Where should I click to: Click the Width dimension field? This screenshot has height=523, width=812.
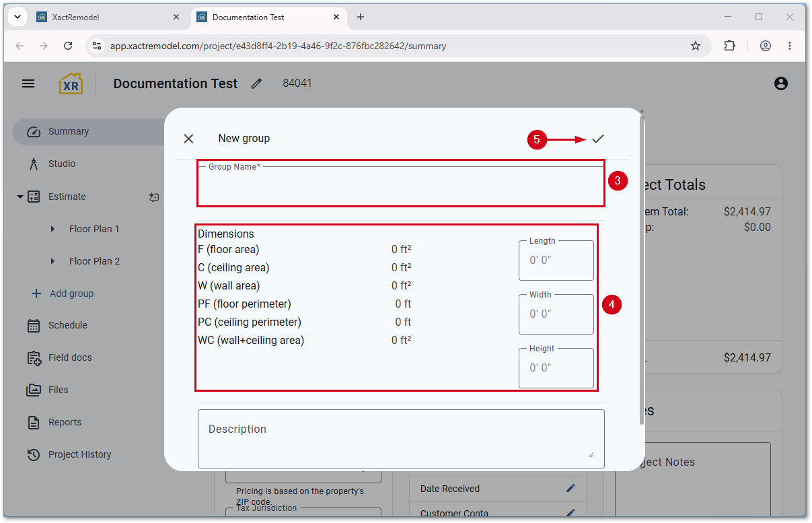(556, 314)
